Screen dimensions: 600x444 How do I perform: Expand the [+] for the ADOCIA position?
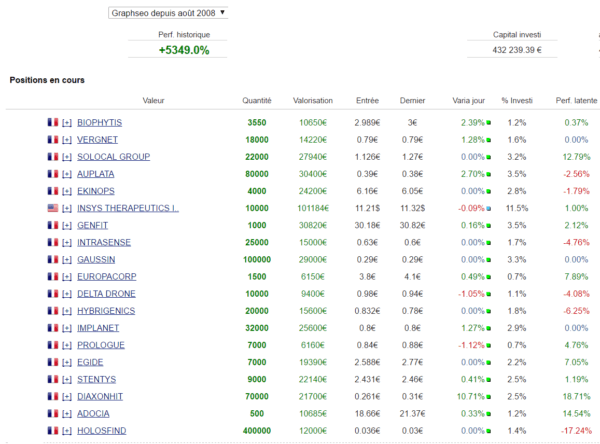tap(67, 414)
